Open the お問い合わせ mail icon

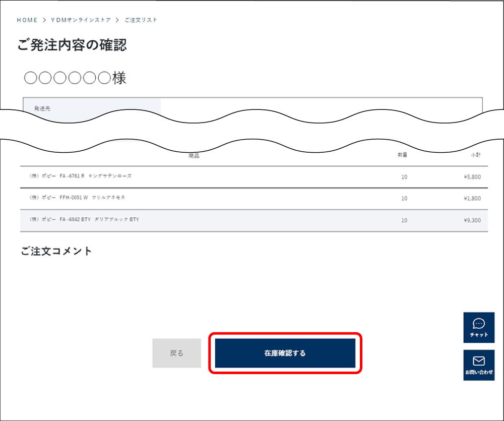479,365
